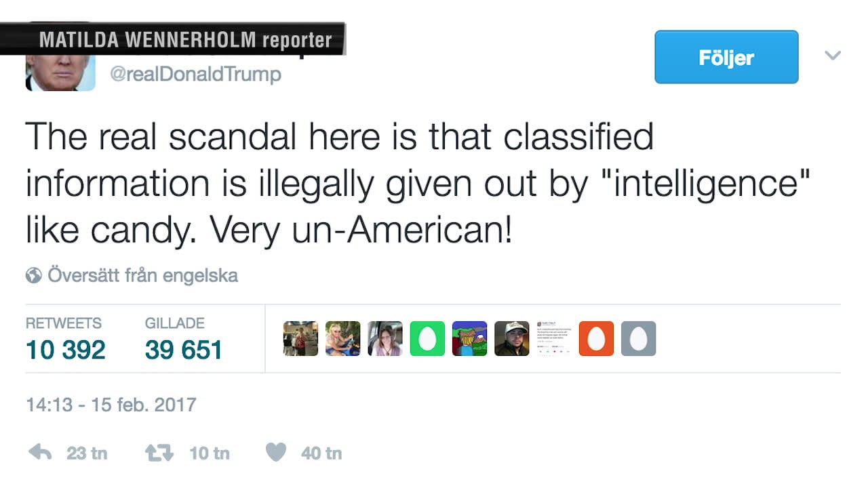View the GILLADE count 39 651

click(184, 350)
